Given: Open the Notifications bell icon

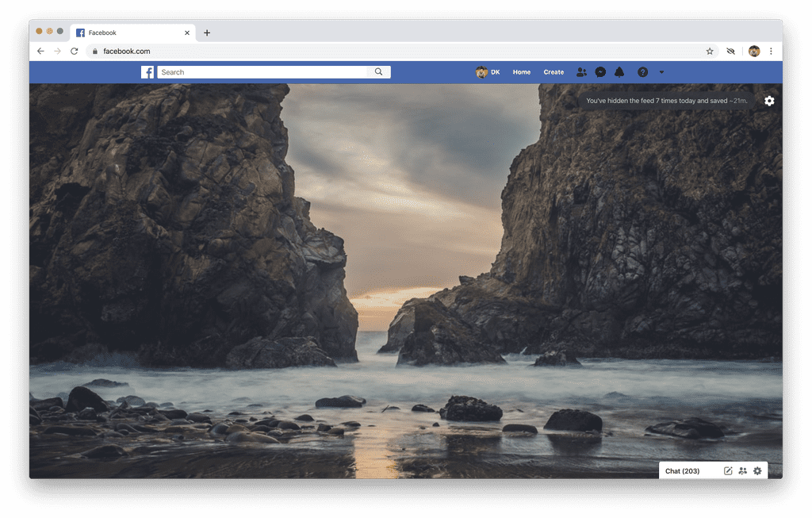Looking at the screenshot, I should click(619, 72).
